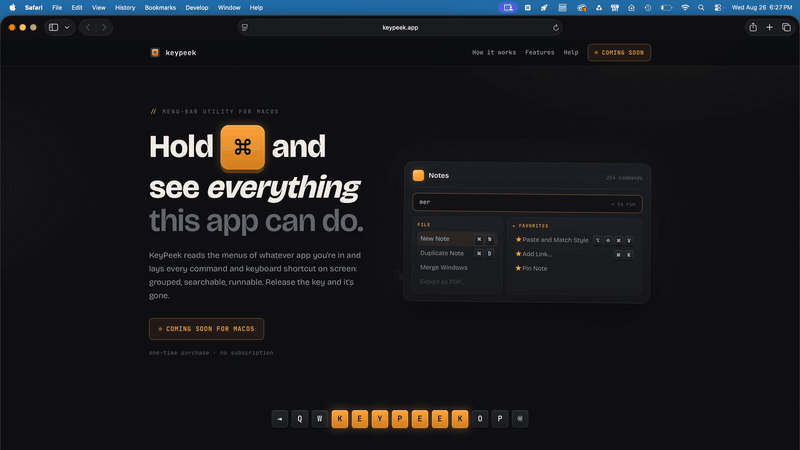
Task: Open the Help link in site navigation
Action: [x=571, y=53]
